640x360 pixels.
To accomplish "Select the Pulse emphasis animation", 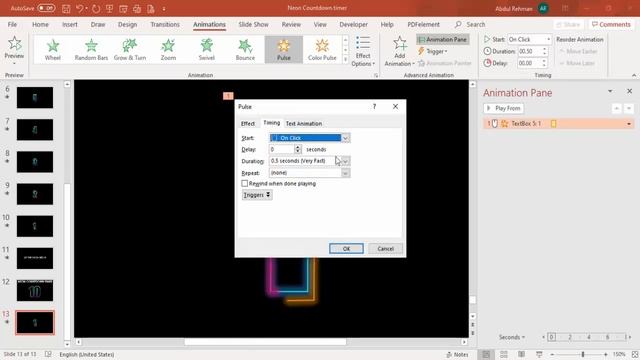I will [x=284, y=49].
